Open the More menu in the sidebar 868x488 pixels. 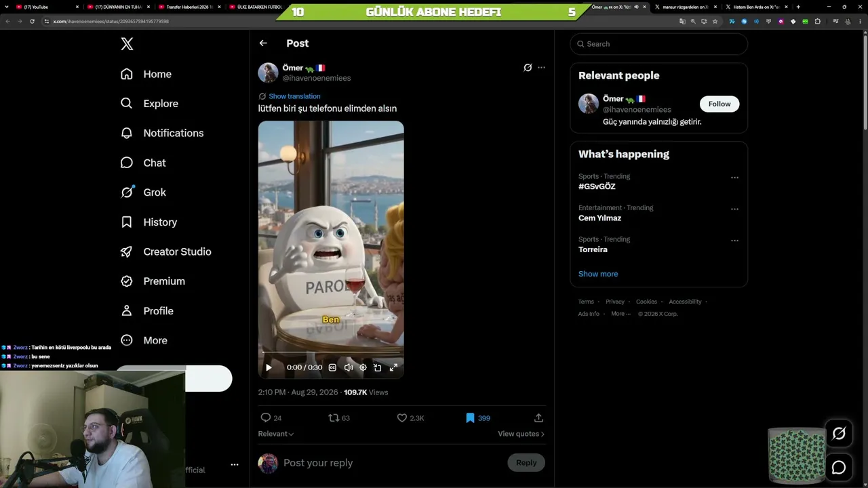pyautogui.click(x=143, y=340)
